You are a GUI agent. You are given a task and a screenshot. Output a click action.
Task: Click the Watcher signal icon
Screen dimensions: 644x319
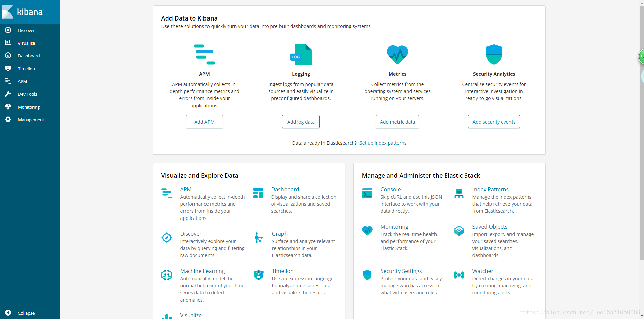coord(459,275)
